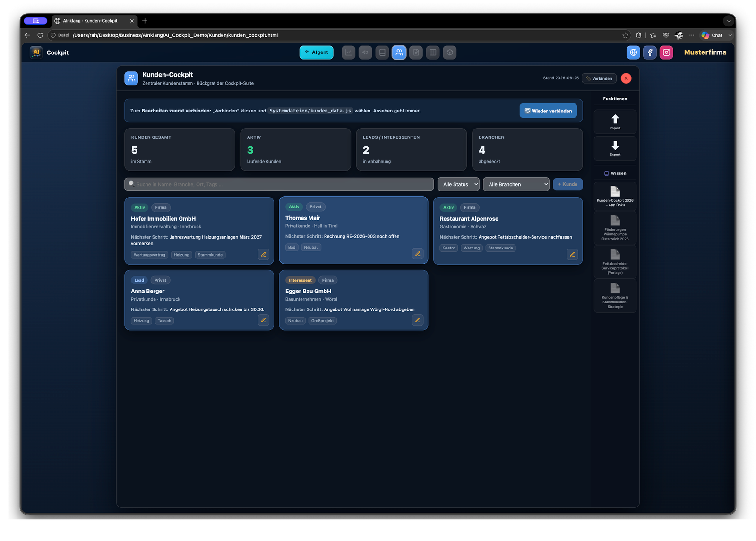Open the Restaurant Alpenrose card title

point(469,219)
